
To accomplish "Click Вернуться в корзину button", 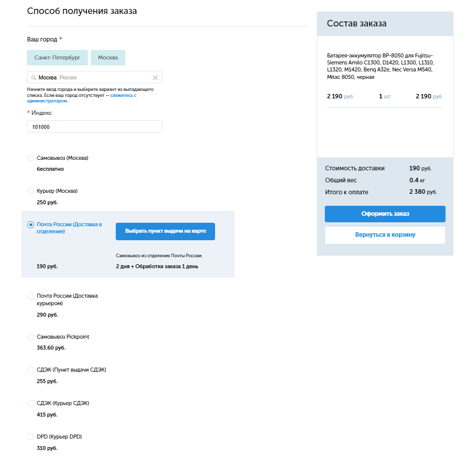I will point(385,235).
